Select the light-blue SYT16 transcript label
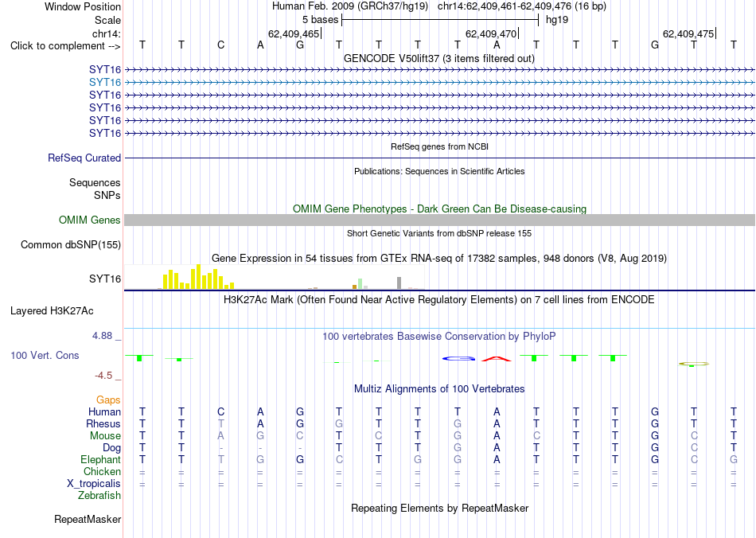The width and height of the screenshot is (756, 538). (104, 83)
